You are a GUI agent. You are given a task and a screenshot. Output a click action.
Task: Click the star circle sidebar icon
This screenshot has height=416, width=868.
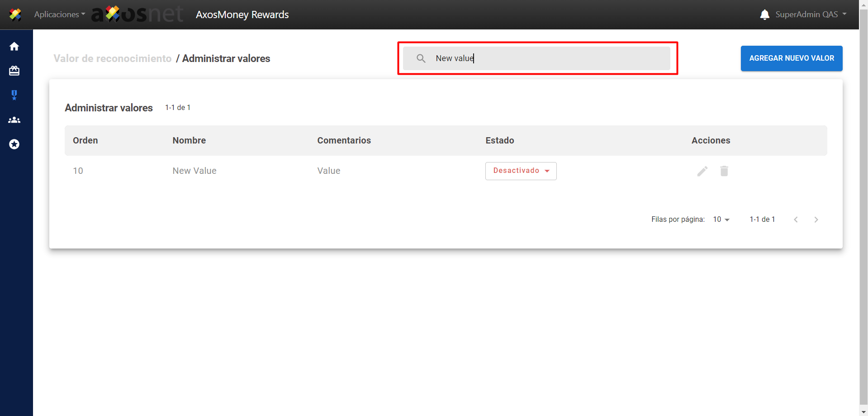14,144
